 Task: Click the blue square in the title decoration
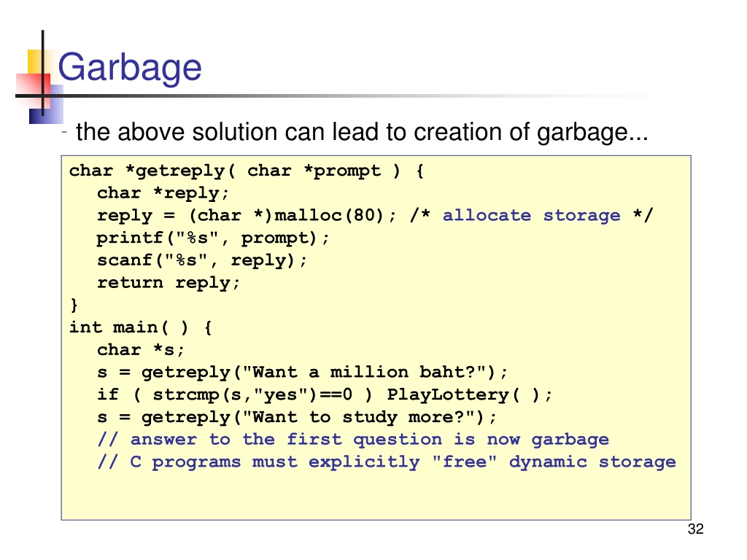click(46, 105)
